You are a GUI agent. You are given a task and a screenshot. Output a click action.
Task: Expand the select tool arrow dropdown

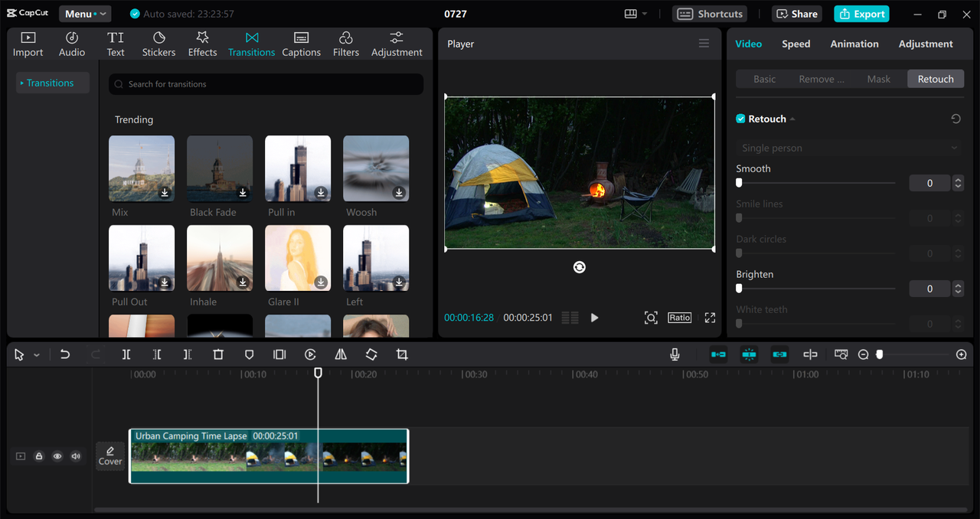click(36, 355)
